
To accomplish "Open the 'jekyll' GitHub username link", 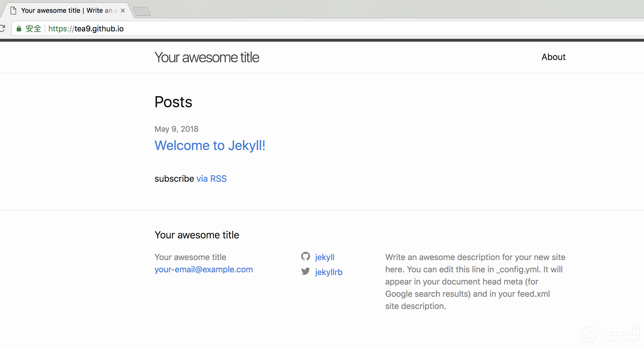I will pyautogui.click(x=325, y=257).
